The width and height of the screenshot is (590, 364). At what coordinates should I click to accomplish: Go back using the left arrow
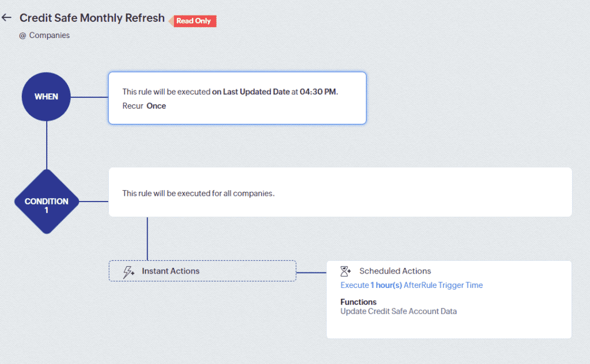pos(7,18)
